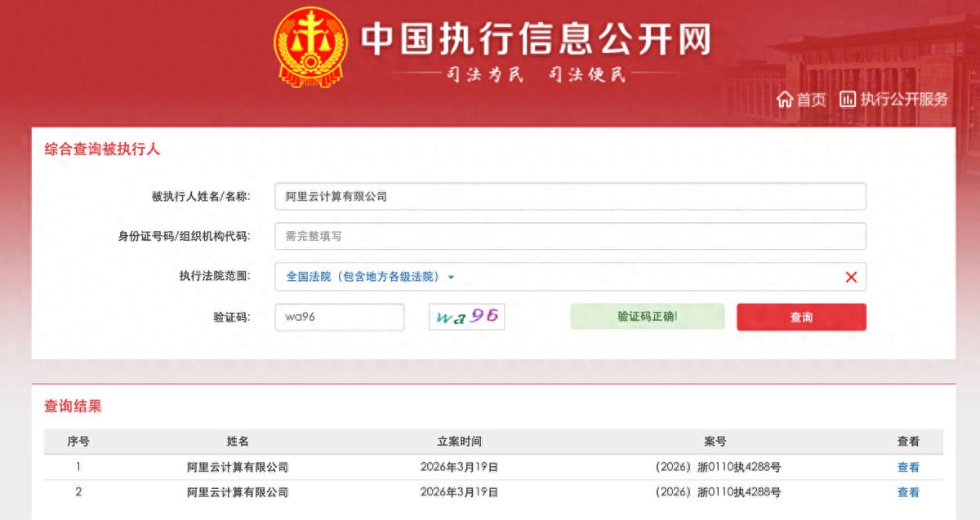Image resolution: width=980 pixels, height=520 pixels.
Task: Click the 验证码 field label
Action: click(232, 317)
